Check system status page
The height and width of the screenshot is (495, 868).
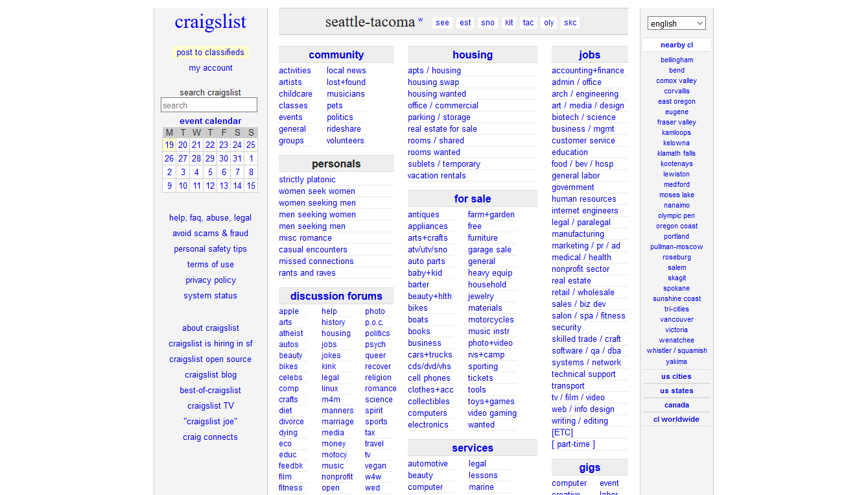click(210, 296)
